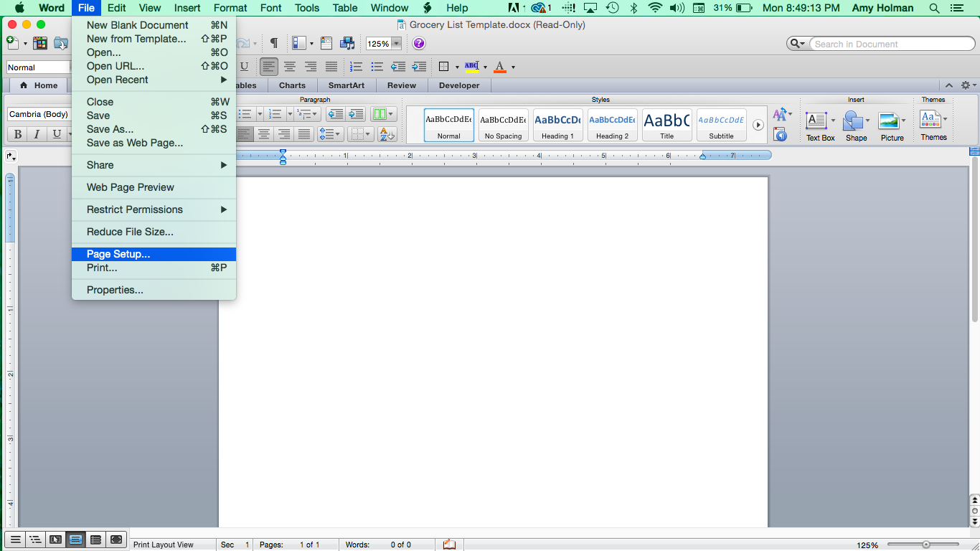Toggle justify in formatting toolbar
The image size is (980, 551).
point(331,67)
